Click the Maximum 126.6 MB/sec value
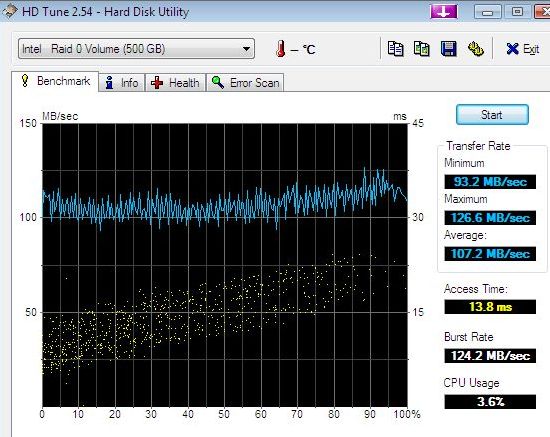The image size is (550, 437). tap(490, 218)
